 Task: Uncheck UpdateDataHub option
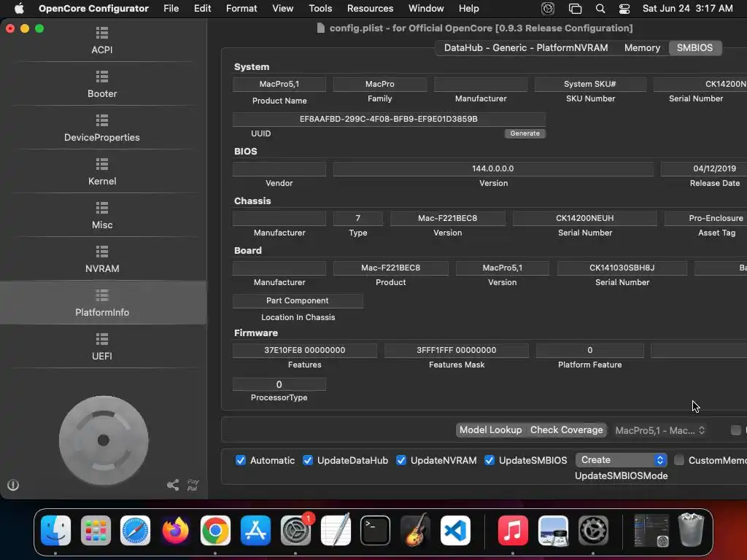coord(308,460)
